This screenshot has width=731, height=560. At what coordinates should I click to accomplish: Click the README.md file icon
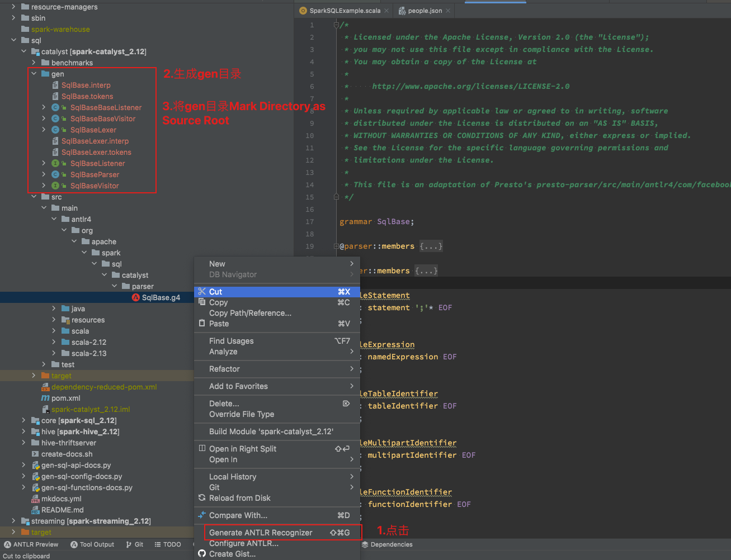point(35,510)
